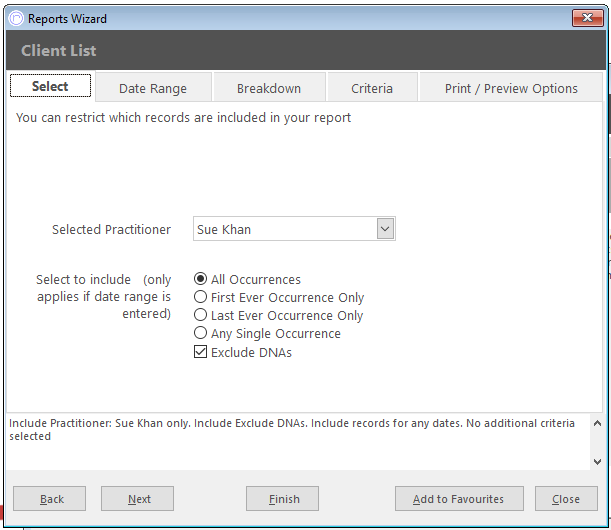Click the Reports Wizard title bar icon
This screenshot has width=611, height=530.
[x=16, y=18]
